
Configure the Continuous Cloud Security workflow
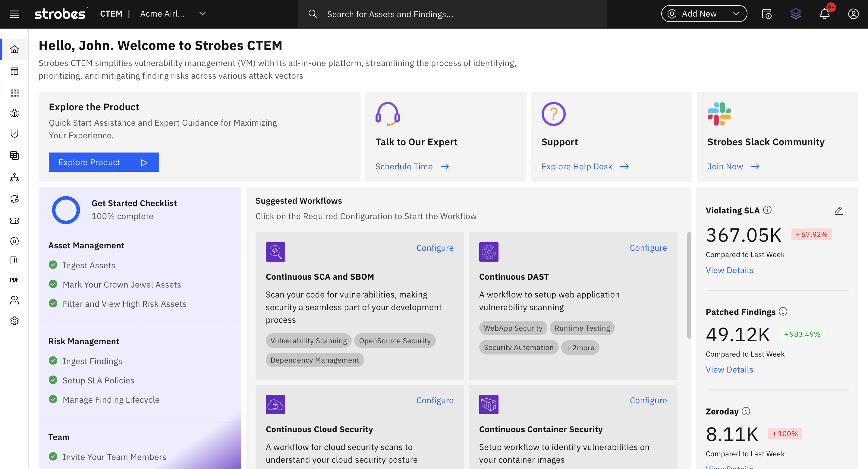pyautogui.click(x=435, y=400)
